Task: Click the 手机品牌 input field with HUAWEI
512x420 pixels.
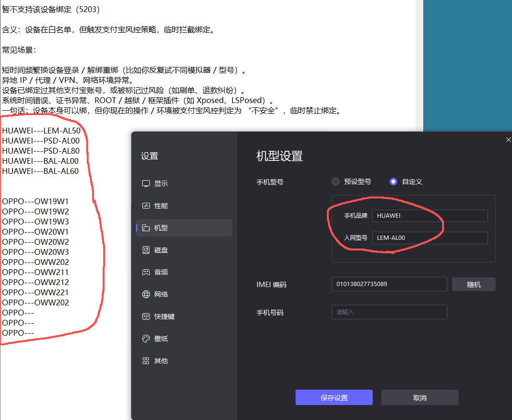Action: pyautogui.click(x=430, y=216)
